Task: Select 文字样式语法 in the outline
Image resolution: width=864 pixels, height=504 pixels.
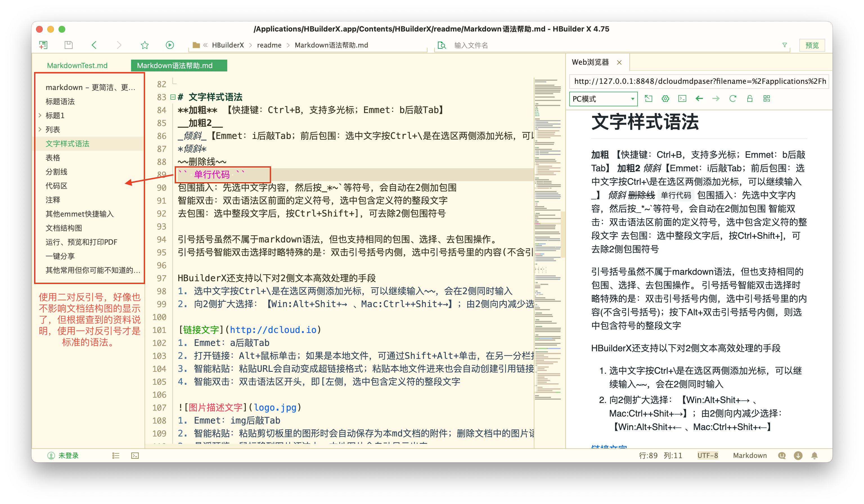Action: pyautogui.click(x=67, y=144)
